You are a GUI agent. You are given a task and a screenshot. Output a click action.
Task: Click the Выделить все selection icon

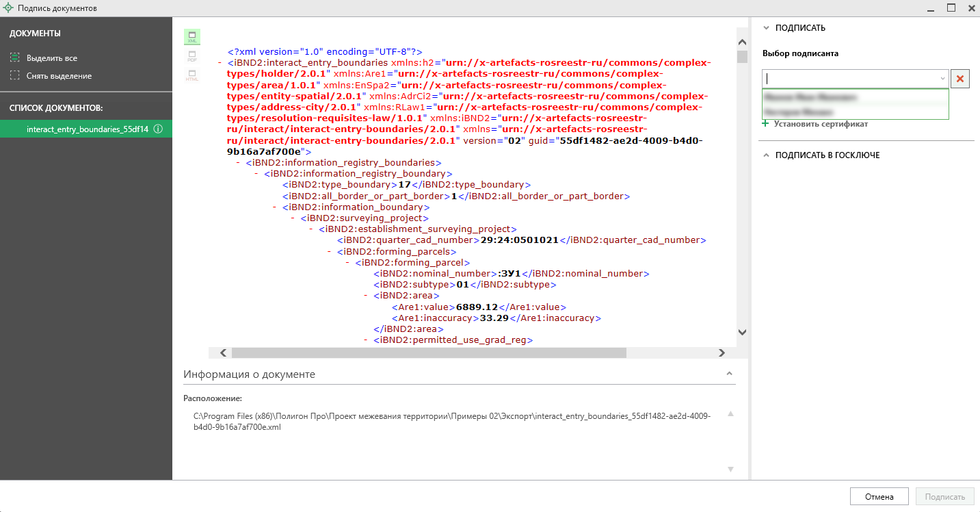pos(14,58)
